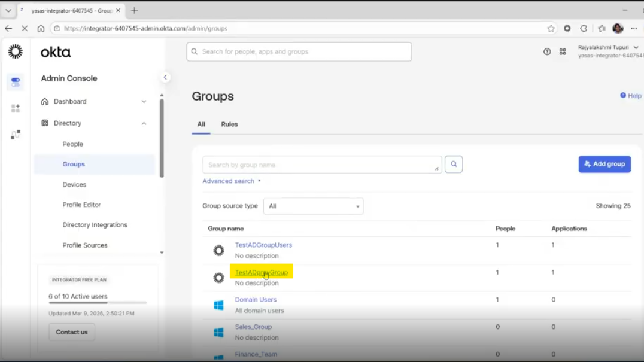This screenshot has height=362, width=644.
Task: Click the magnifier search button for groups
Action: [x=454, y=165]
